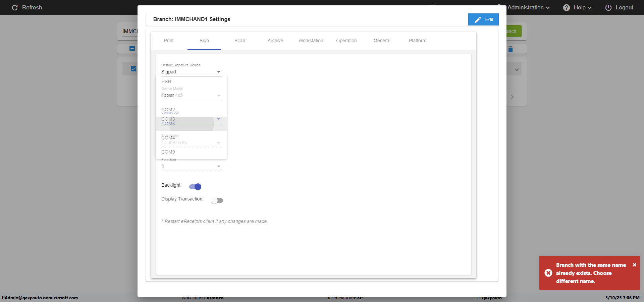Dismiss the error notification with X
The height and width of the screenshot is (302, 644).
click(x=635, y=265)
